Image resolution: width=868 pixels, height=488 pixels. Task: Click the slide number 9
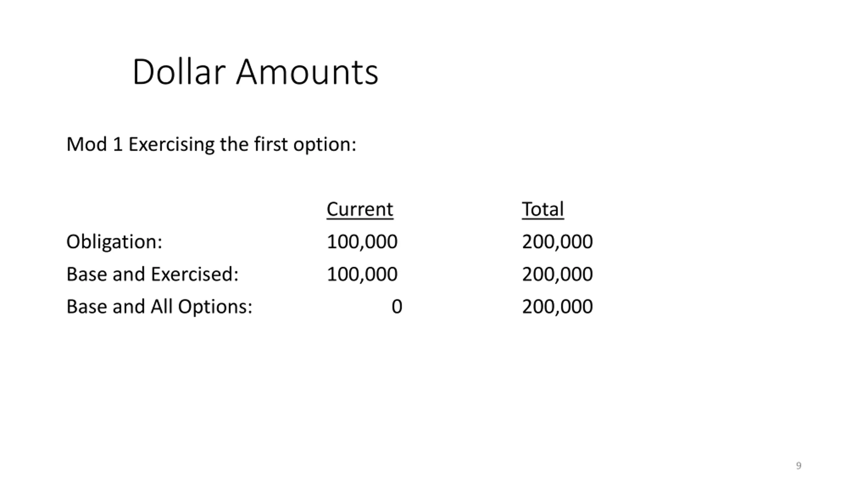[x=798, y=466]
